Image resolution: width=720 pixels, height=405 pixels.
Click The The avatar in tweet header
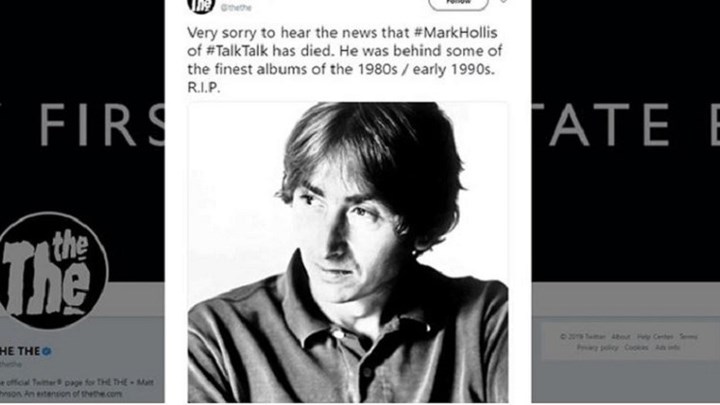(x=201, y=6)
